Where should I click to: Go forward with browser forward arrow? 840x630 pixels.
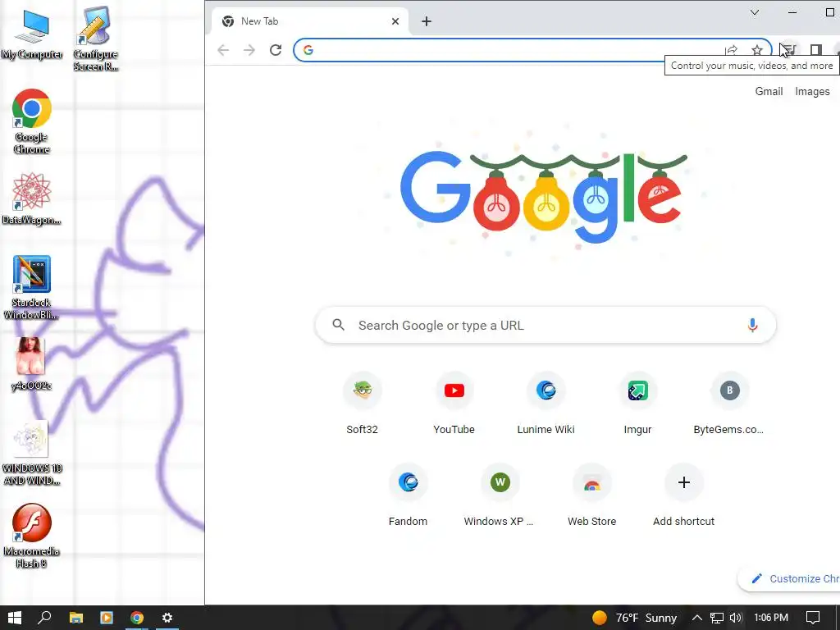pyautogui.click(x=249, y=50)
